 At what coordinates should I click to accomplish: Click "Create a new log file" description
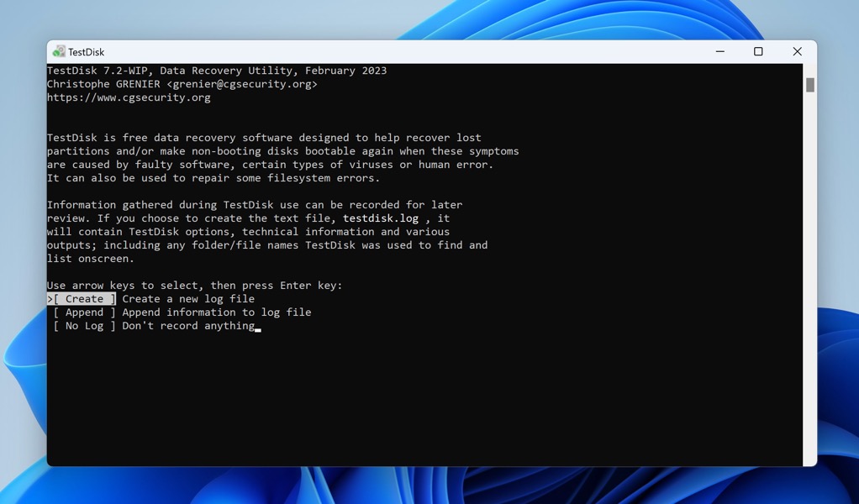point(188,299)
